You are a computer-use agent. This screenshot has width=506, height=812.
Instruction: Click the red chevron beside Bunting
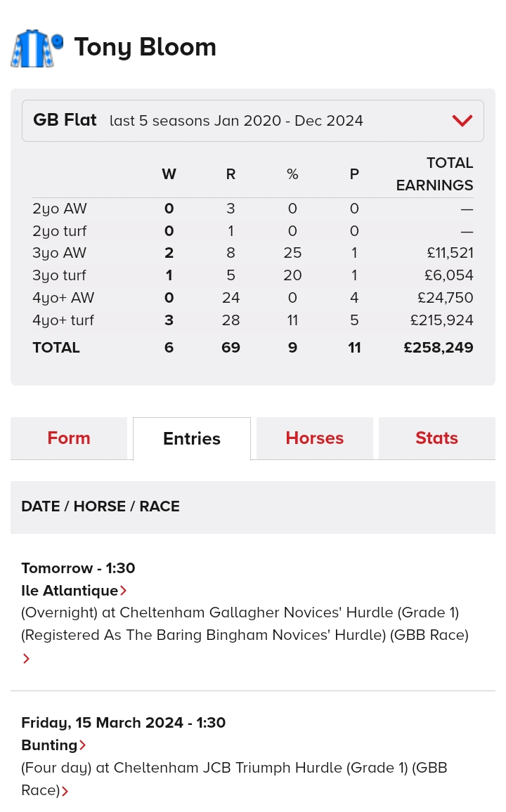pos(82,745)
